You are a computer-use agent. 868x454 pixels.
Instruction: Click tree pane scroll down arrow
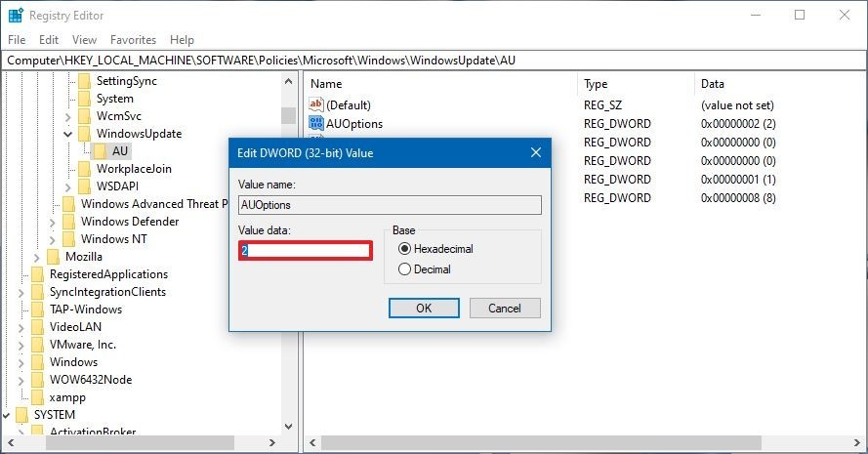(x=288, y=427)
